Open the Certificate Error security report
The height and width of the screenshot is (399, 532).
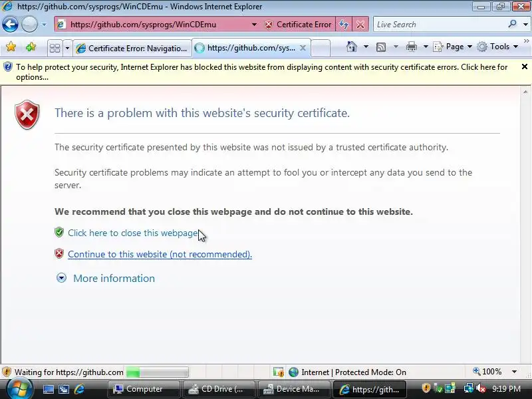click(x=298, y=25)
